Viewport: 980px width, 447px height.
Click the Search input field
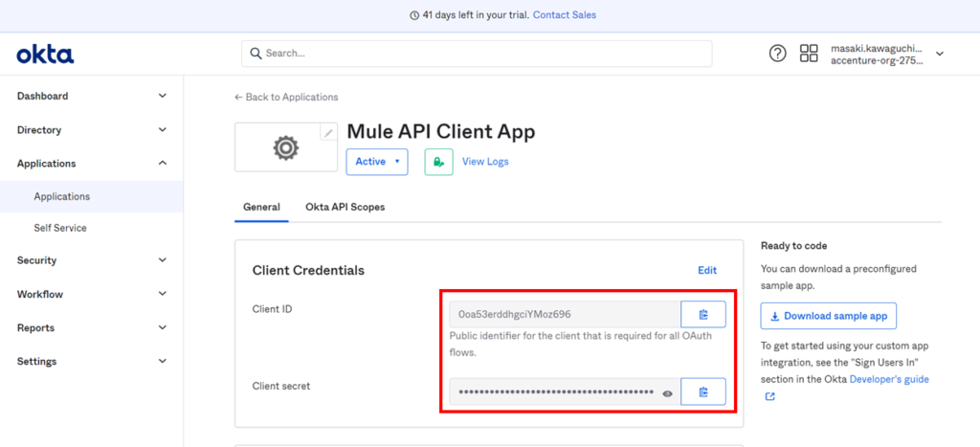(x=477, y=54)
